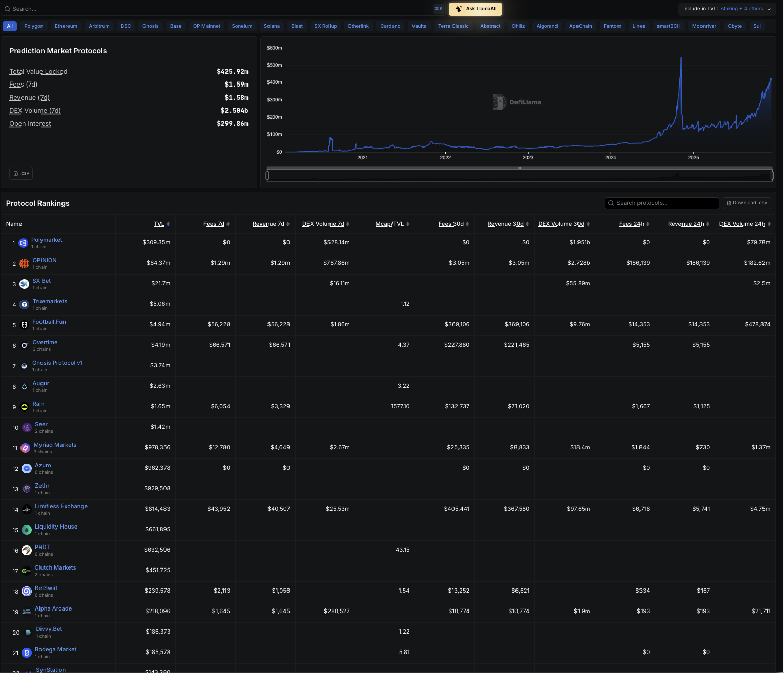Image resolution: width=784 pixels, height=673 pixels.
Task: Click the Myriad Markets logo icon
Action: [x=25, y=448]
